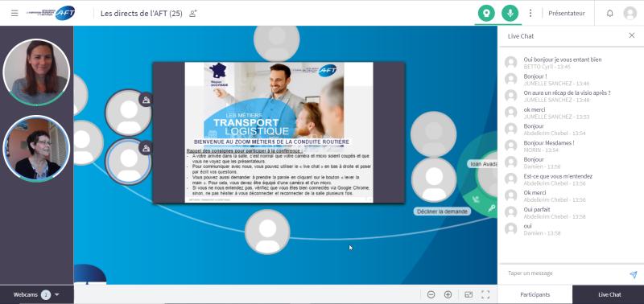
Task: Open the hamburger menu
Action: (14, 13)
